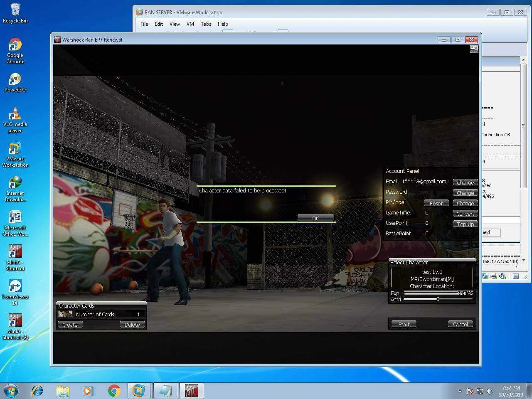Click the 'Character data failed to be processed!' message
The image size is (532, 399).
pos(242,191)
